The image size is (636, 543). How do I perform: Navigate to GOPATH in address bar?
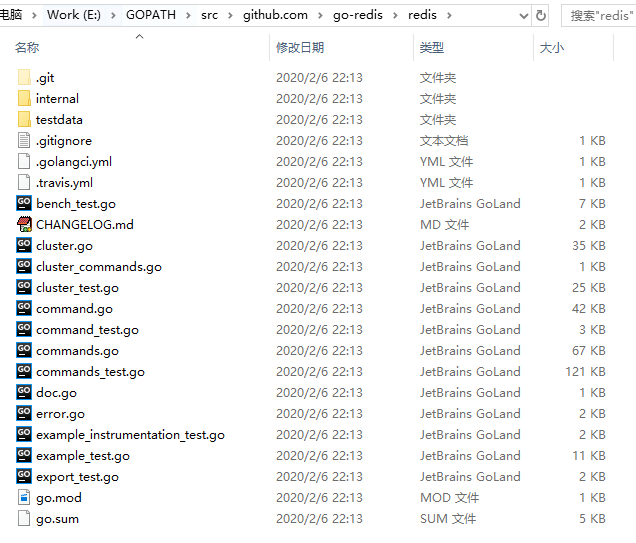(x=151, y=15)
